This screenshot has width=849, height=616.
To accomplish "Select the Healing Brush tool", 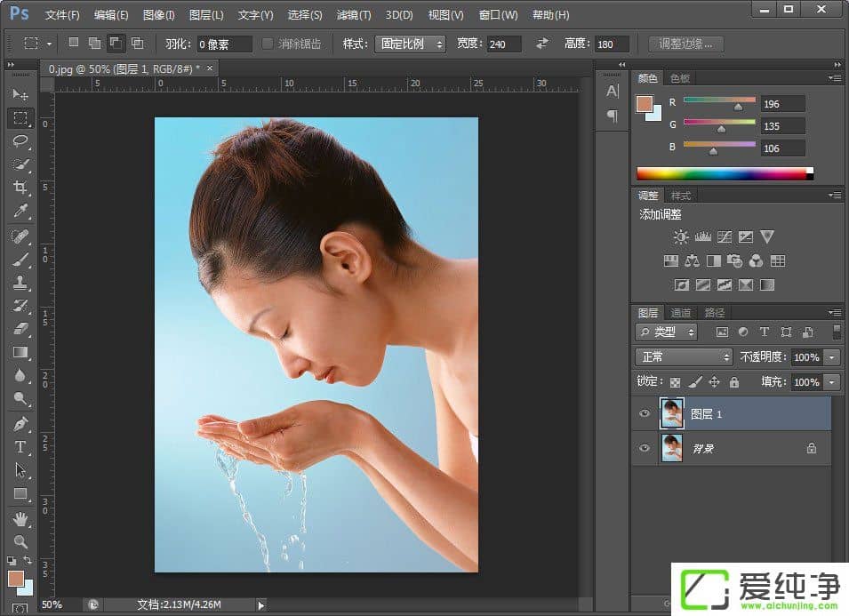I will 20,236.
